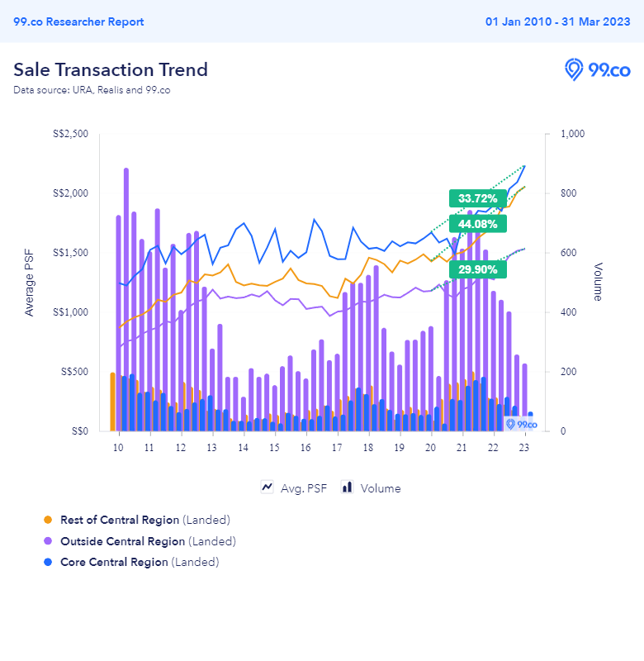This screenshot has width=644, height=661.
Task: Click the S$2,000 axis label
Action: click(70, 193)
